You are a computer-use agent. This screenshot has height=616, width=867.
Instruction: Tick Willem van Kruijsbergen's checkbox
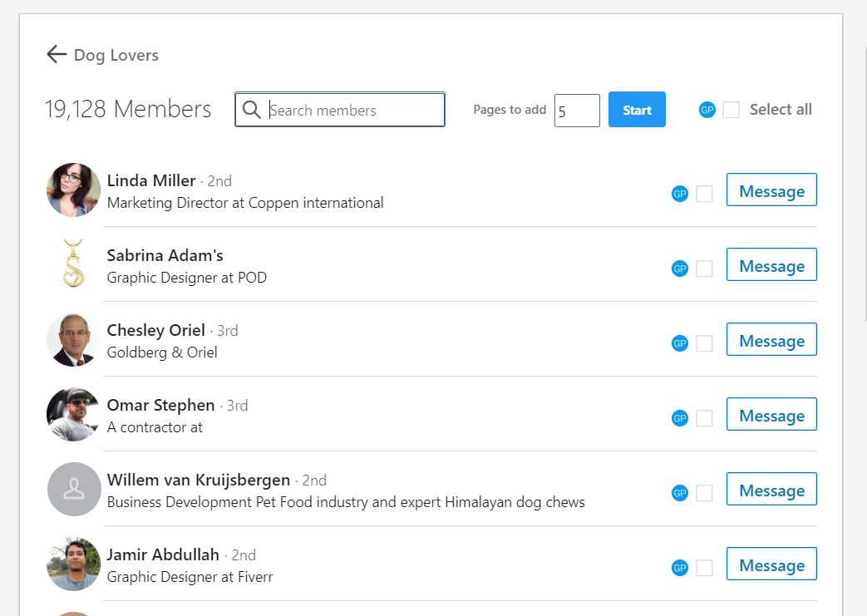click(x=704, y=493)
